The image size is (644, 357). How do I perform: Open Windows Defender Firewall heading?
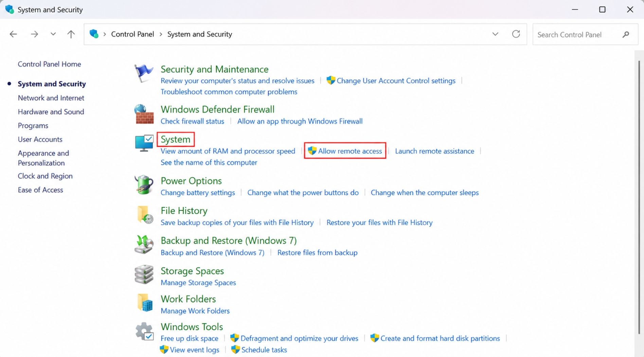click(x=217, y=109)
